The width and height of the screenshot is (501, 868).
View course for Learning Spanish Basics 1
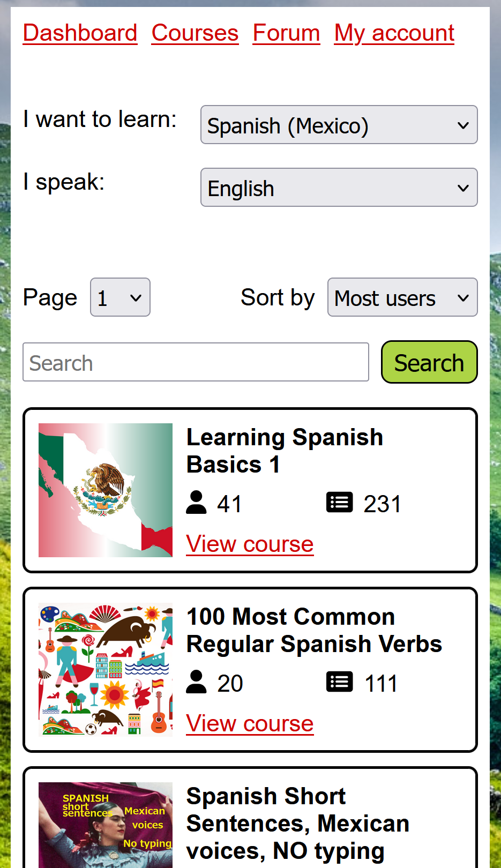250,544
